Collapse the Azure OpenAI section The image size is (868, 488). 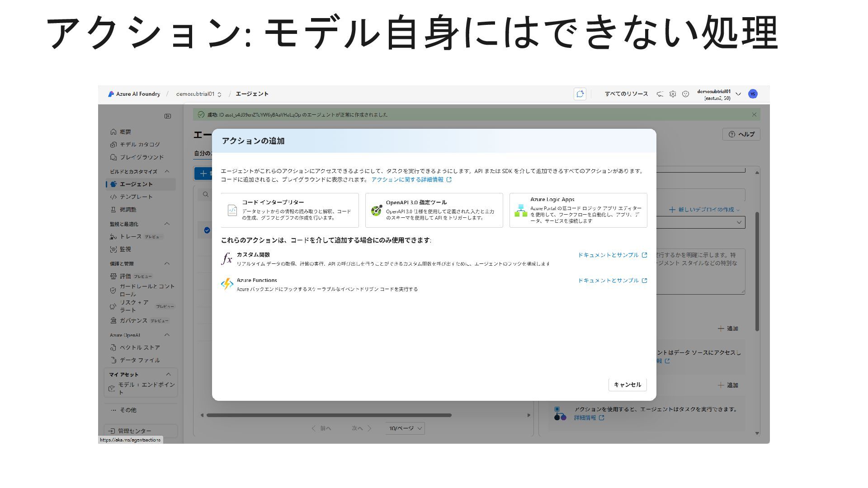(167, 335)
